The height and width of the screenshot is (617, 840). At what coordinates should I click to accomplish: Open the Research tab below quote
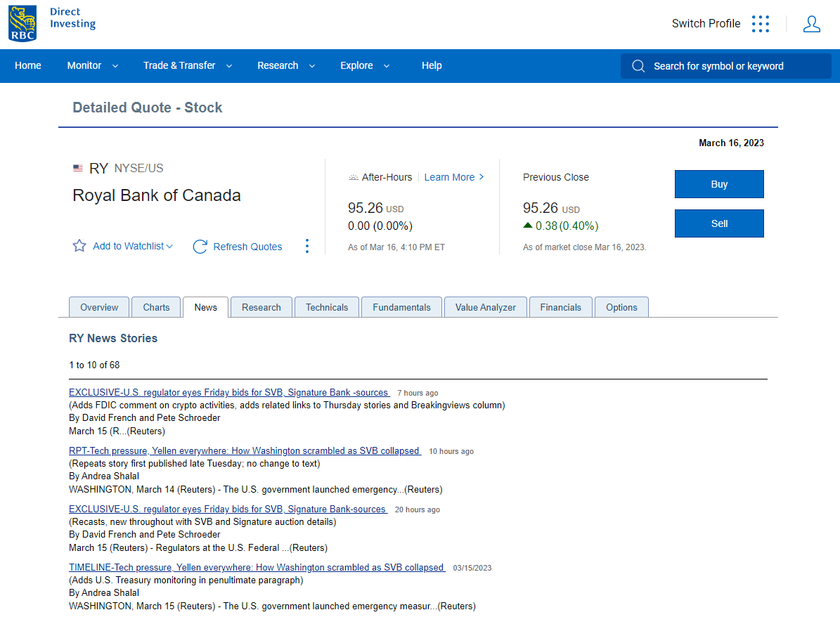[x=261, y=307]
